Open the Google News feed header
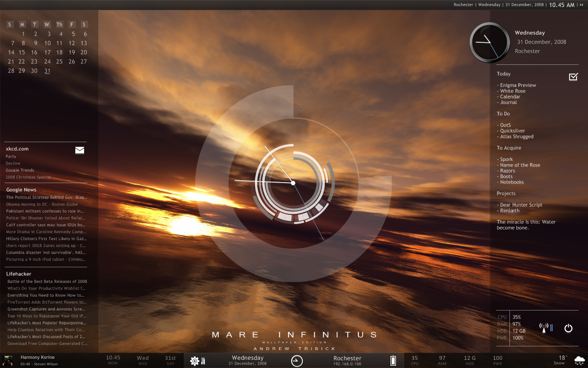This screenshot has height=368, width=588. (x=21, y=190)
